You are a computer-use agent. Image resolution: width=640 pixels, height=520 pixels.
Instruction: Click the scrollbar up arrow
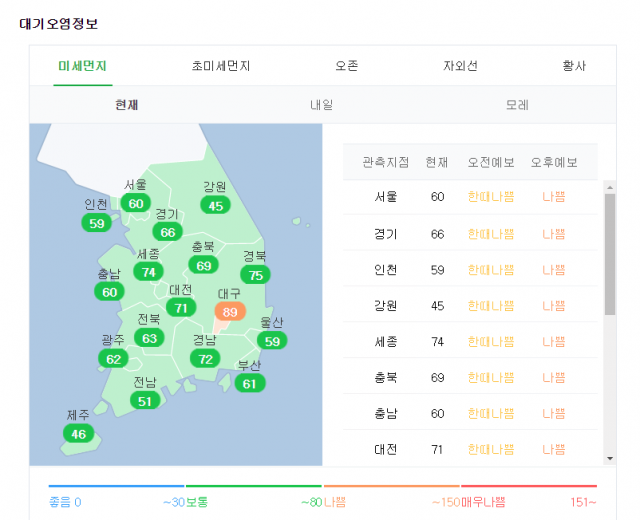click(610, 187)
